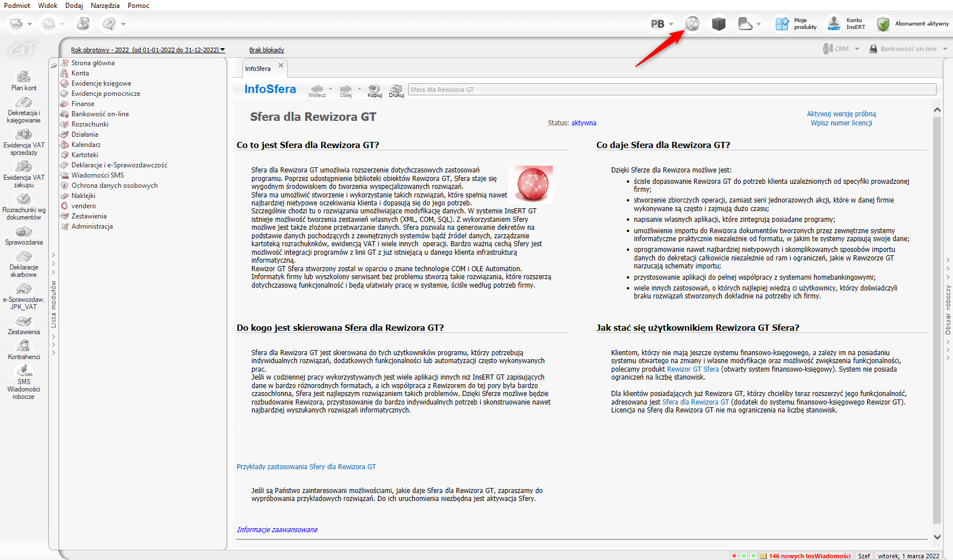The width and height of the screenshot is (953, 560).
Task: Click the pin icon of module list
Action: (53, 65)
